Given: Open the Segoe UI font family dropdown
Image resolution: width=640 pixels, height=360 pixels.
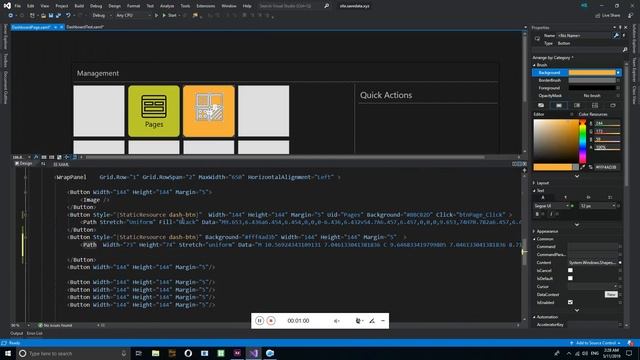Looking at the screenshot, I should 551,206.
